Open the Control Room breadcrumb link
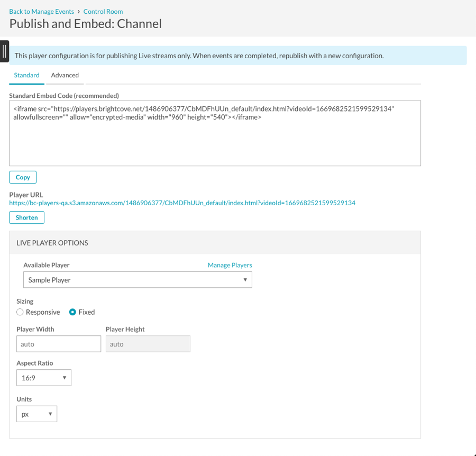Image resolution: width=476 pixels, height=456 pixels. [x=103, y=11]
